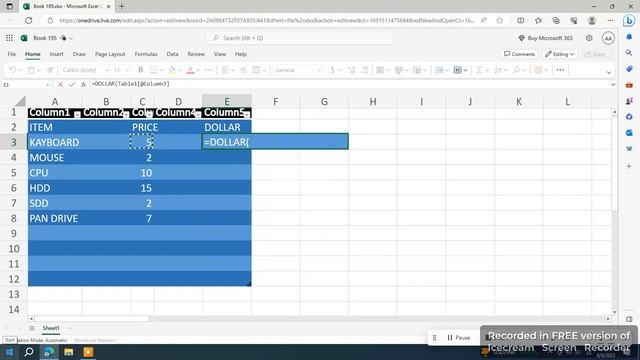Switch to the Page Layout tab

[x=110, y=54]
